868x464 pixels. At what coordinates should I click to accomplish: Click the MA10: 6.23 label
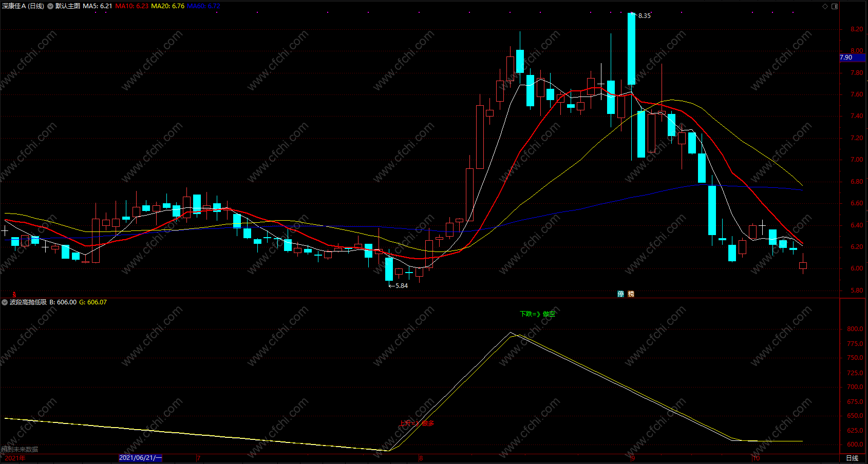point(132,6)
